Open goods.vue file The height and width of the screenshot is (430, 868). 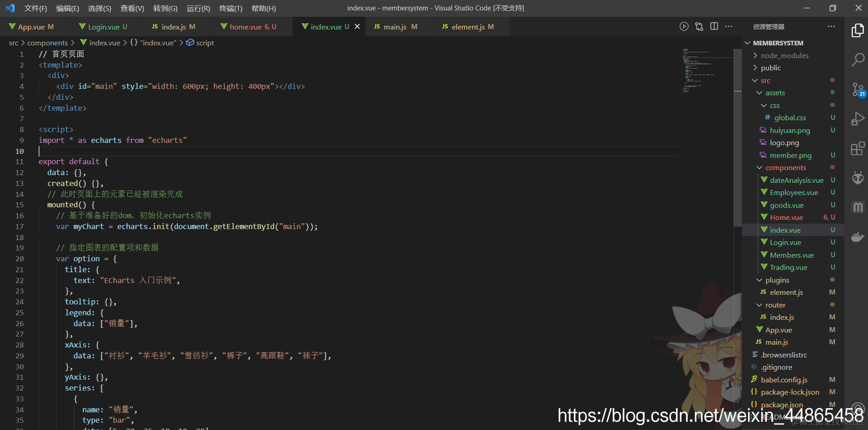point(793,205)
